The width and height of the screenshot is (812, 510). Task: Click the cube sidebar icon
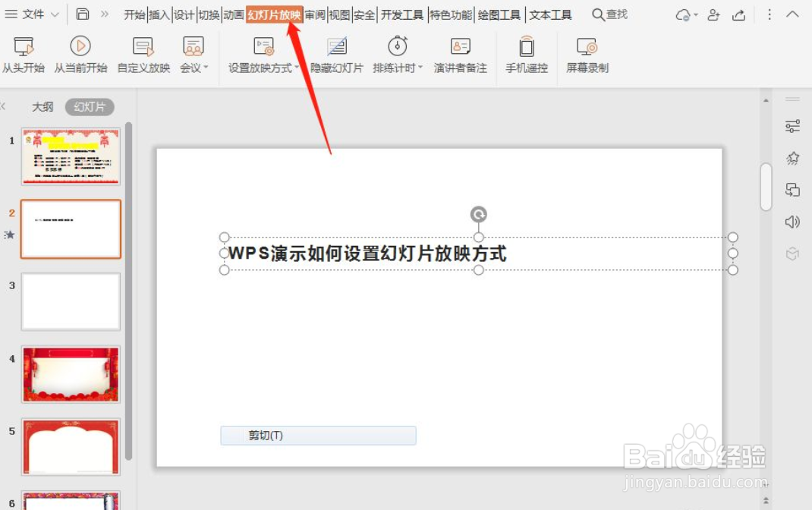792,253
